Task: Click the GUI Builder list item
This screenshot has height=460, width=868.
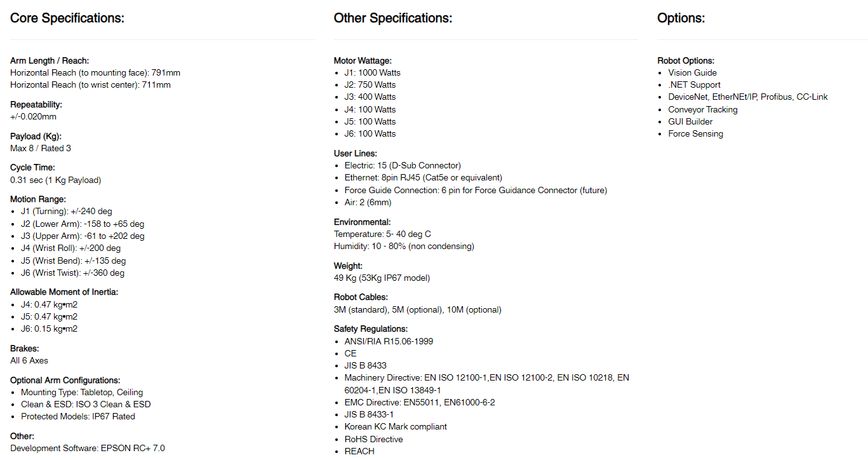Action: click(x=690, y=121)
